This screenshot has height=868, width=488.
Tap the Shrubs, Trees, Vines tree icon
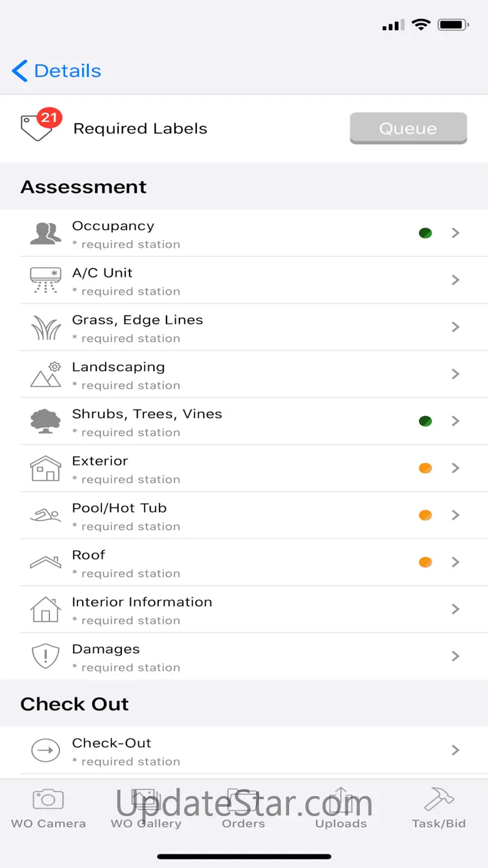click(x=46, y=421)
